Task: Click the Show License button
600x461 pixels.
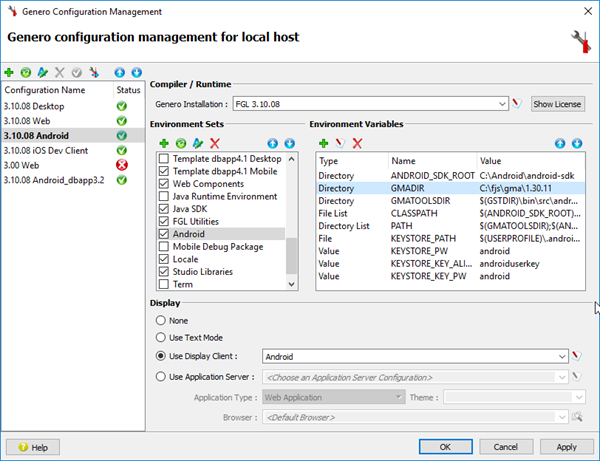Action: coord(558,104)
